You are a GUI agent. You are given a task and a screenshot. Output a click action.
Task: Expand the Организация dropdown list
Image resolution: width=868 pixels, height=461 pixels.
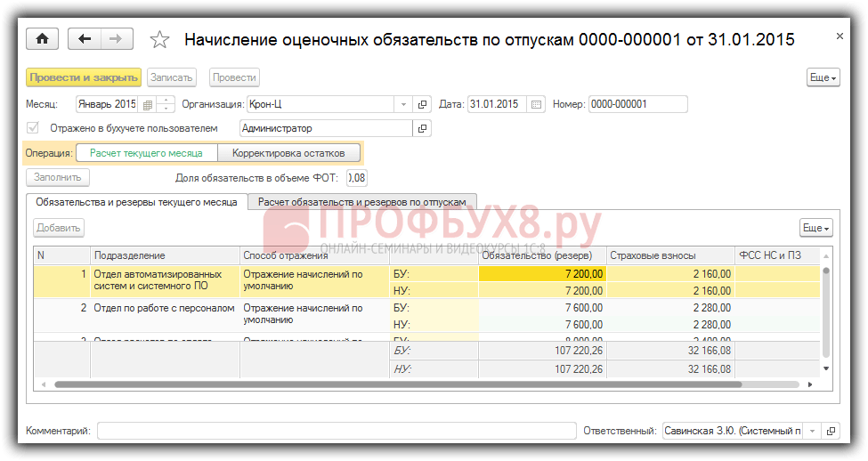click(x=403, y=104)
